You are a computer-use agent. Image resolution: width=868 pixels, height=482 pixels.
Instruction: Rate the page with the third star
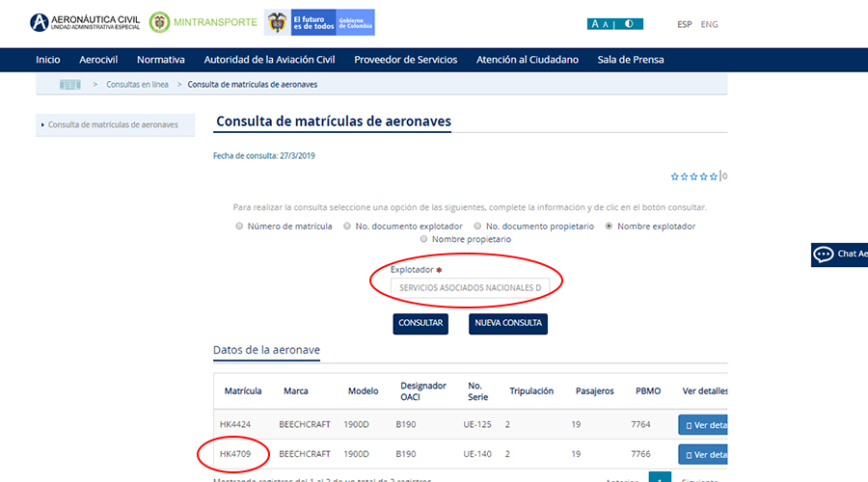693,176
